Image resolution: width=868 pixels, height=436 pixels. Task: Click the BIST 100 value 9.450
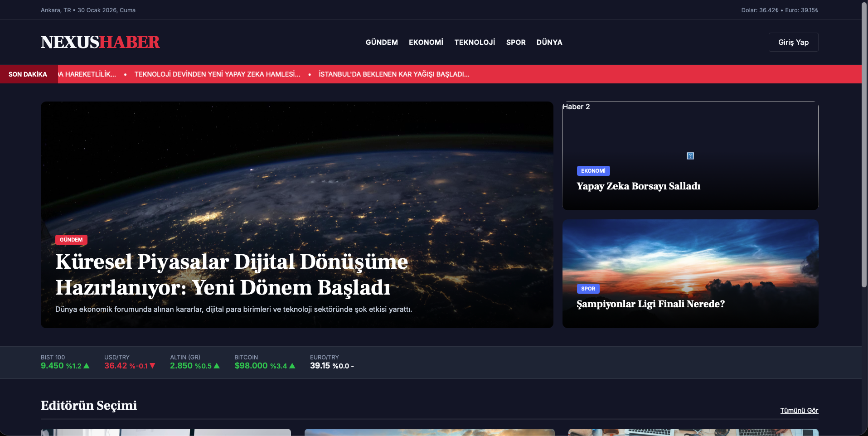pyautogui.click(x=52, y=366)
